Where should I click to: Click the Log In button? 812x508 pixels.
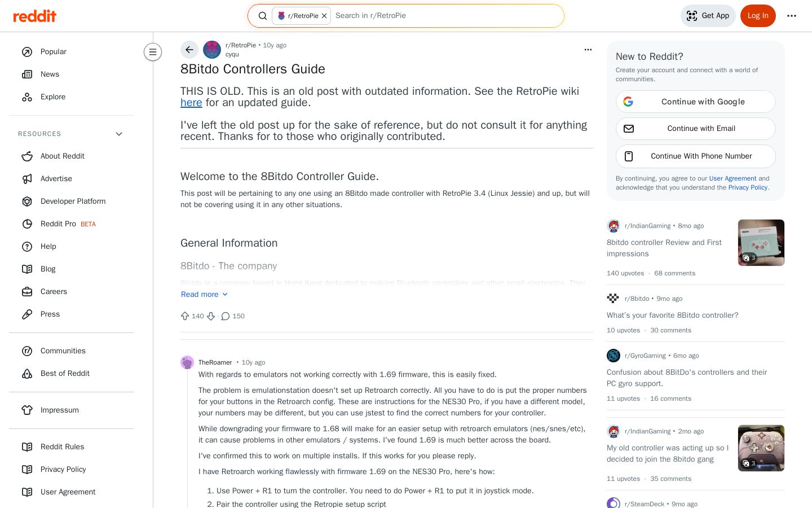(758, 16)
